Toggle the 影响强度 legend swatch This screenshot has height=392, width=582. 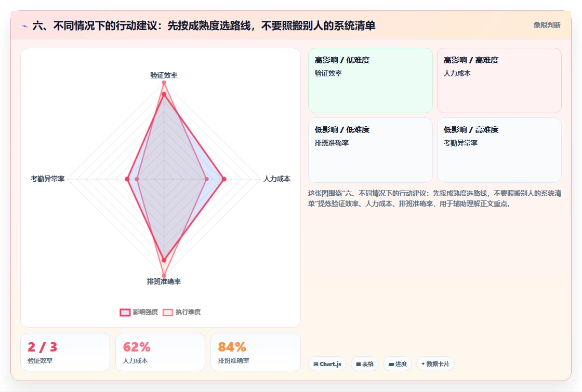point(125,312)
